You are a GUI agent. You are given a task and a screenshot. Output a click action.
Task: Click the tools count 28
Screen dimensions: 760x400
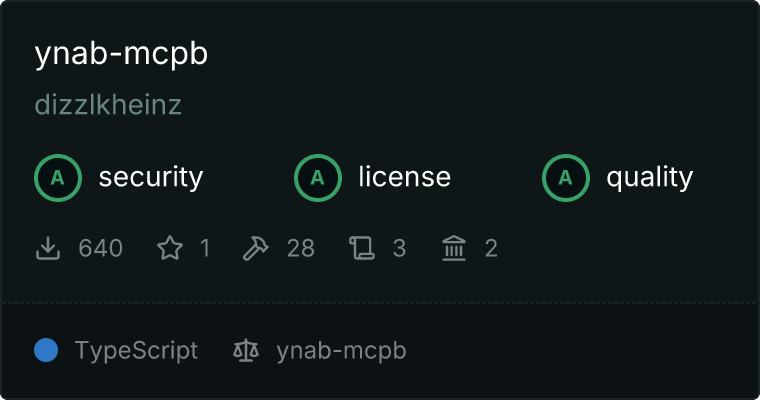(x=301, y=248)
